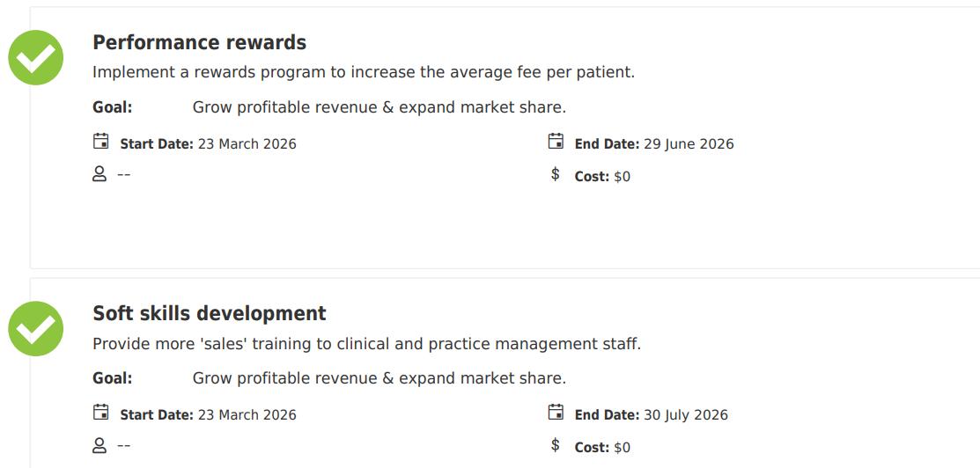980x468 pixels.
Task: Click the Soft skills development $0 cost value
Action: [622, 448]
